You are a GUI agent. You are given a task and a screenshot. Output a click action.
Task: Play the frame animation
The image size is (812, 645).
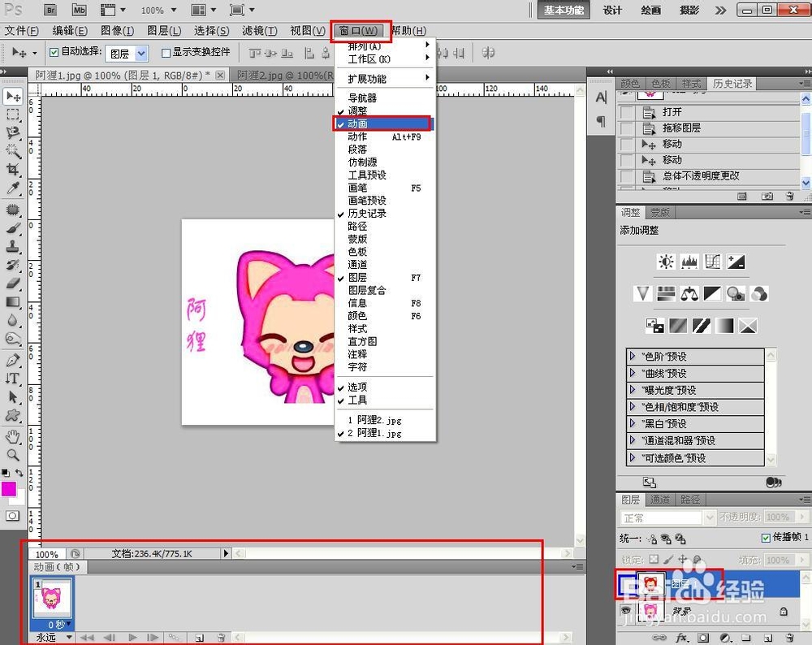pos(132,637)
